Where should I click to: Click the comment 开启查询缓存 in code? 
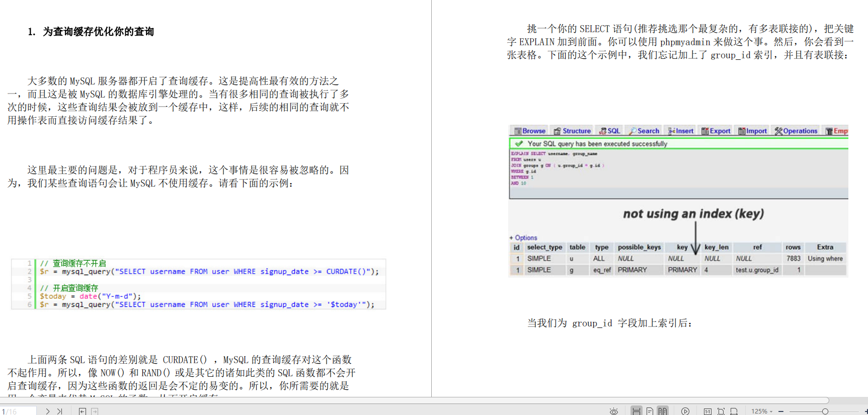tap(75, 288)
